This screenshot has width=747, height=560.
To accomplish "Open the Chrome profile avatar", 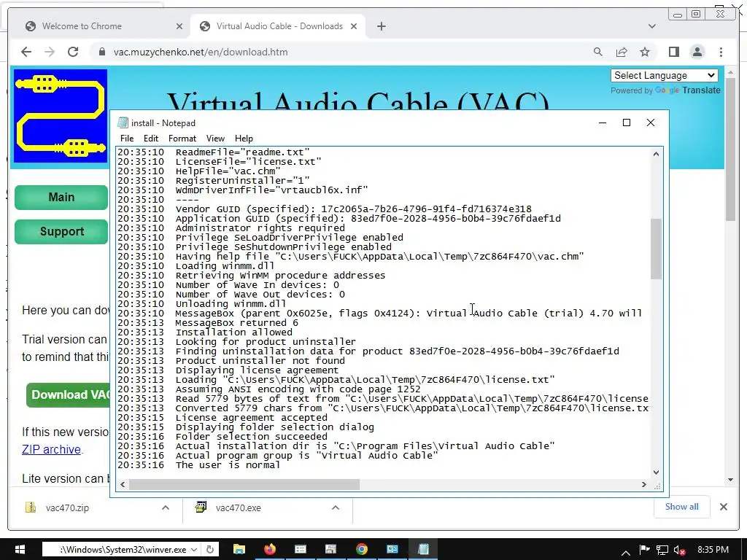I will click(697, 52).
